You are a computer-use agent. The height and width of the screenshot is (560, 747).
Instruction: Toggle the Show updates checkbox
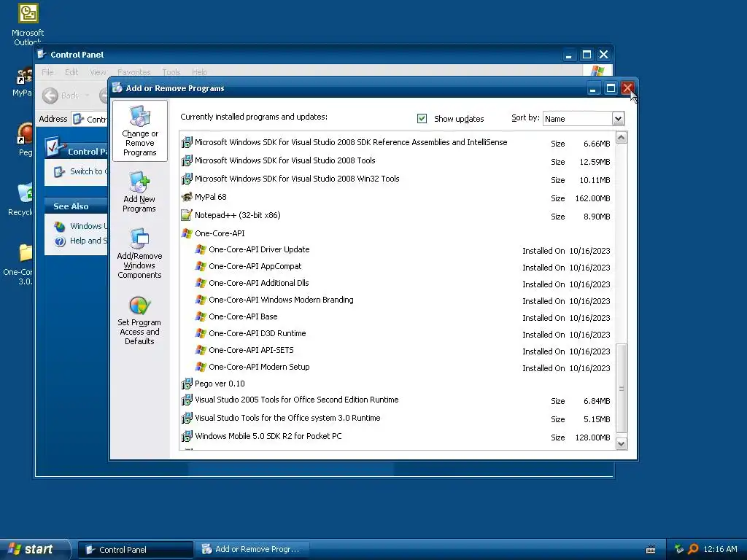coord(422,118)
